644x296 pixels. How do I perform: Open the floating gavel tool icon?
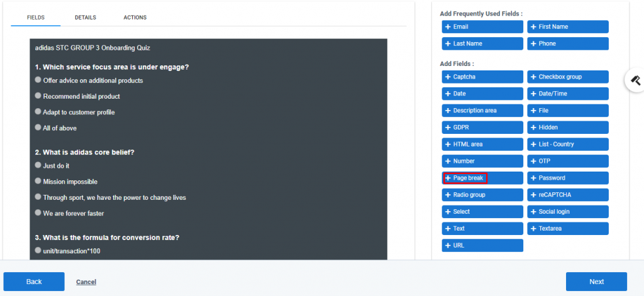[x=635, y=80]
